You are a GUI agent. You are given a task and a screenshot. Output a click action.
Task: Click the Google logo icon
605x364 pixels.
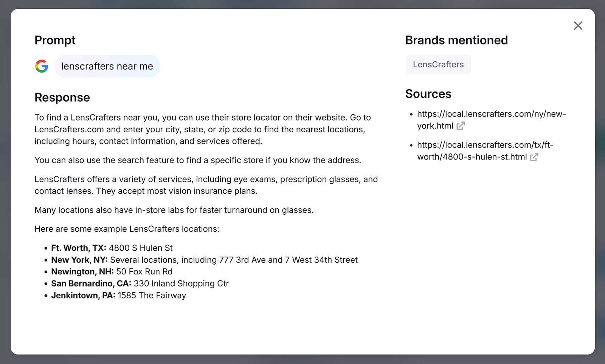(42, 66)
